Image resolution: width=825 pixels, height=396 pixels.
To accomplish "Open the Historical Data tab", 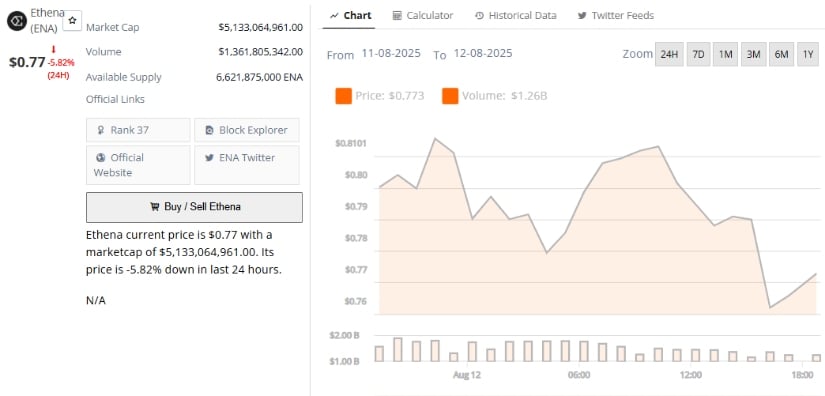I will point(515,16).
